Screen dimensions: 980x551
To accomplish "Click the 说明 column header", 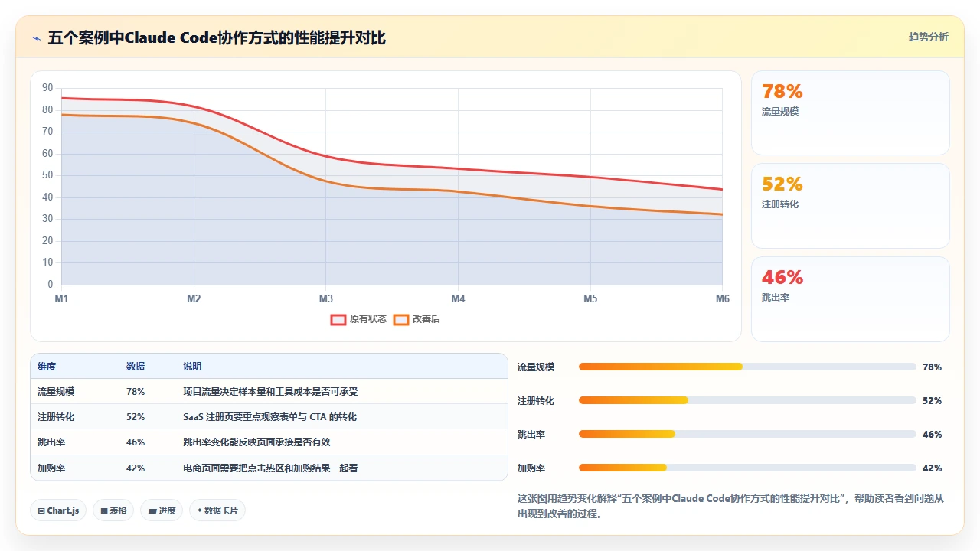I will [x=192, y=367].
